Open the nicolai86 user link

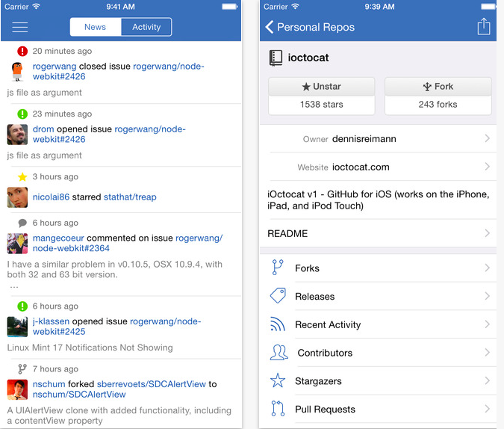tap(51, 197)
